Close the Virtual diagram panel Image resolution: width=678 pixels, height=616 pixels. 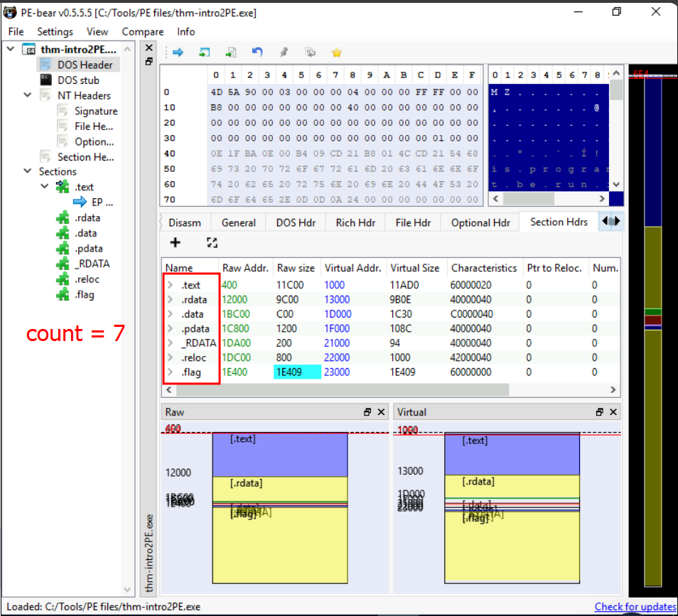click(613, 412)
